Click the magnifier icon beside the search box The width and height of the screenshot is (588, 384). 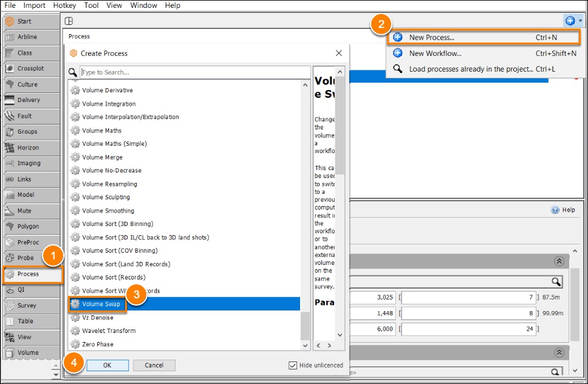(x=73, y=72)
